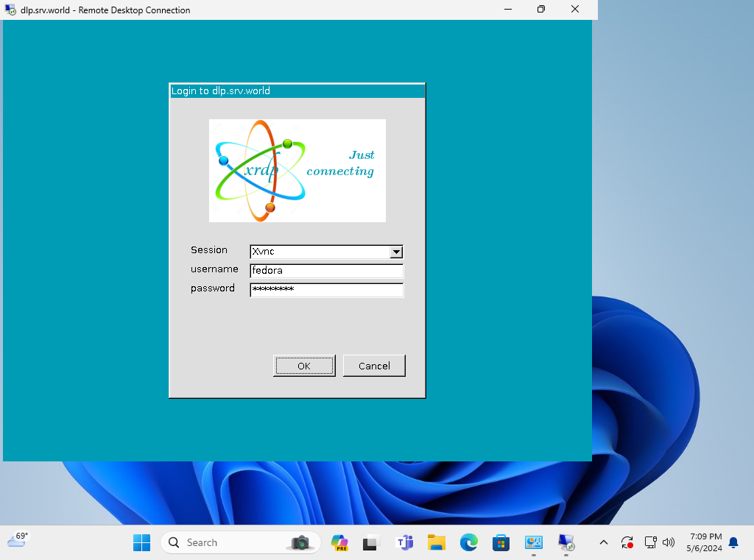The height and width of the screenshot is (560, 754).
Task: Cancel the xrdp login dialog
Action: pyautogui.click(x=374, y=366)
